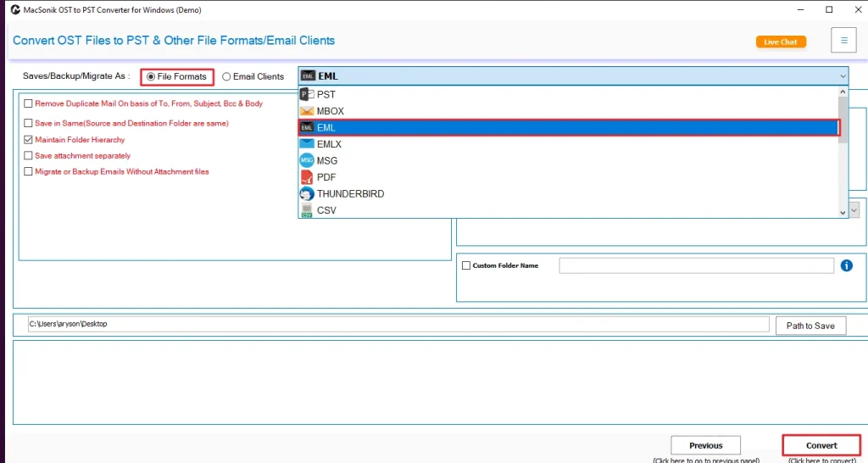Select the File Formats radio button
Screen dimensions: 868x463
[151, 76]
